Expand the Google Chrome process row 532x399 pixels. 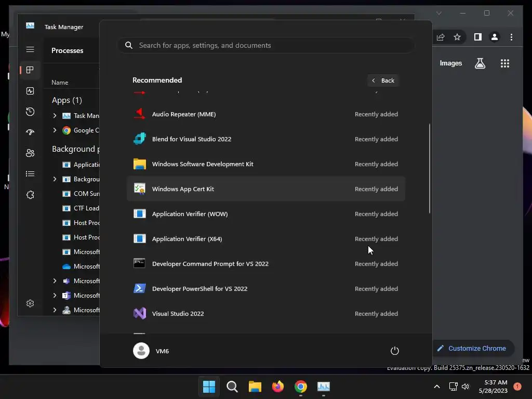point(55,130)
